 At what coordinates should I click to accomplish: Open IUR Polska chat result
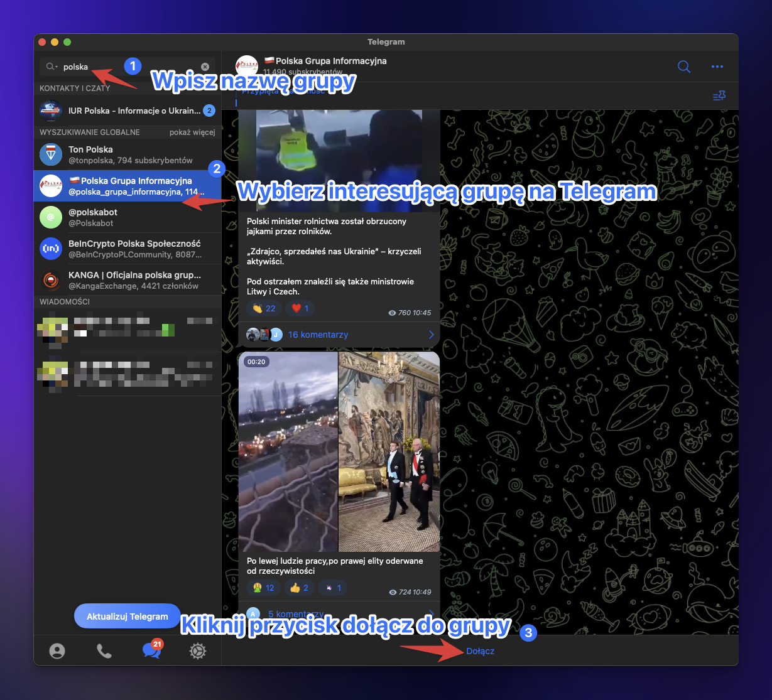pos(128,110)
